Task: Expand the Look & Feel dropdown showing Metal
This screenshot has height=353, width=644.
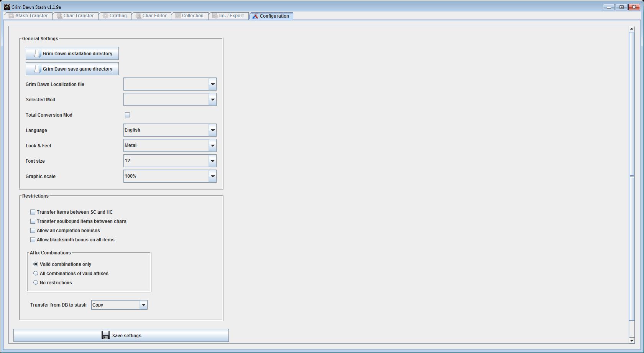Action: (212, 145)
